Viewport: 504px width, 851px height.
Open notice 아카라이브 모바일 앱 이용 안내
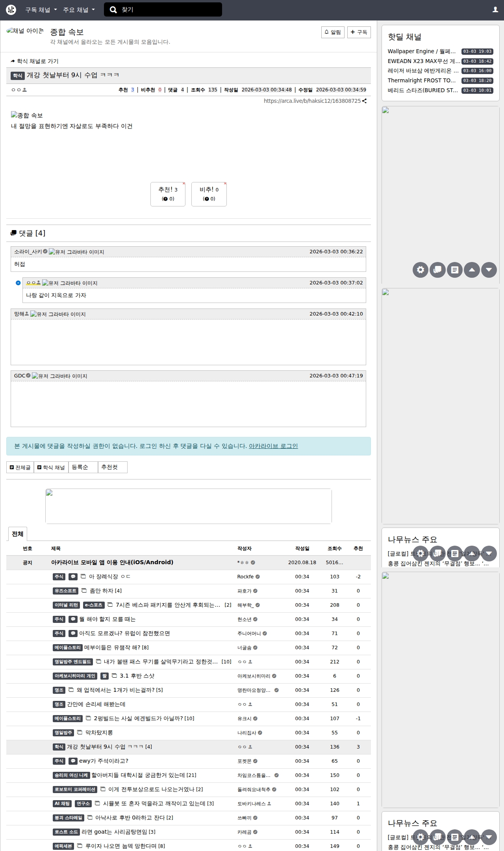coord(112,562)
